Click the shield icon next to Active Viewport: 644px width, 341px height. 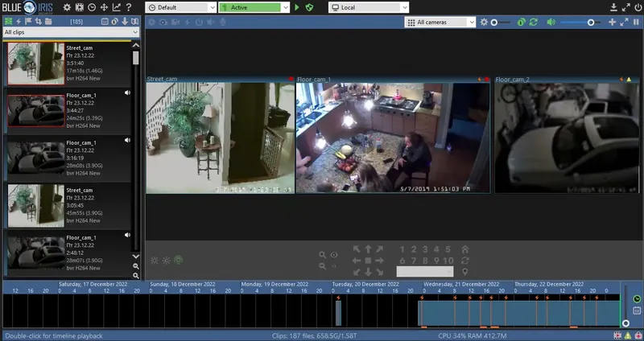point(310,7)
